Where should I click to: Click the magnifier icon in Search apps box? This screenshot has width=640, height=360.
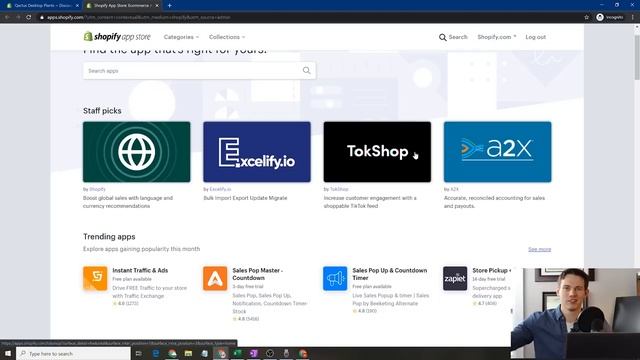click(x=307, y=71)
